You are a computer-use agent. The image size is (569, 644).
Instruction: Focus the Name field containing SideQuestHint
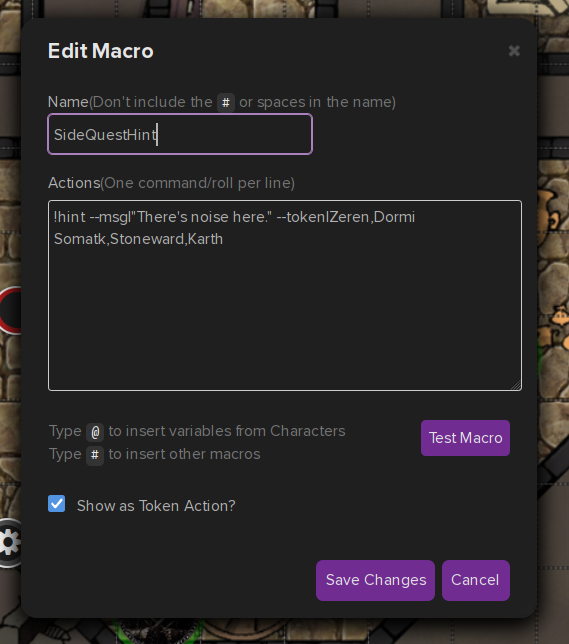point(180,134)
